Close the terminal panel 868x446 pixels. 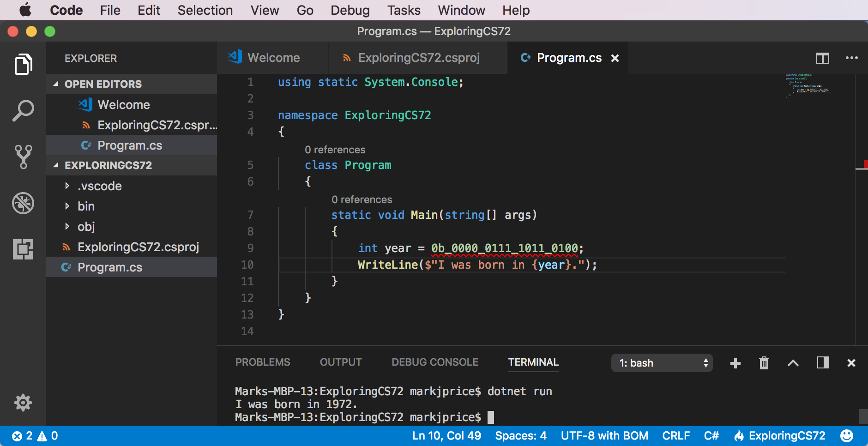(x=851, y=363)
